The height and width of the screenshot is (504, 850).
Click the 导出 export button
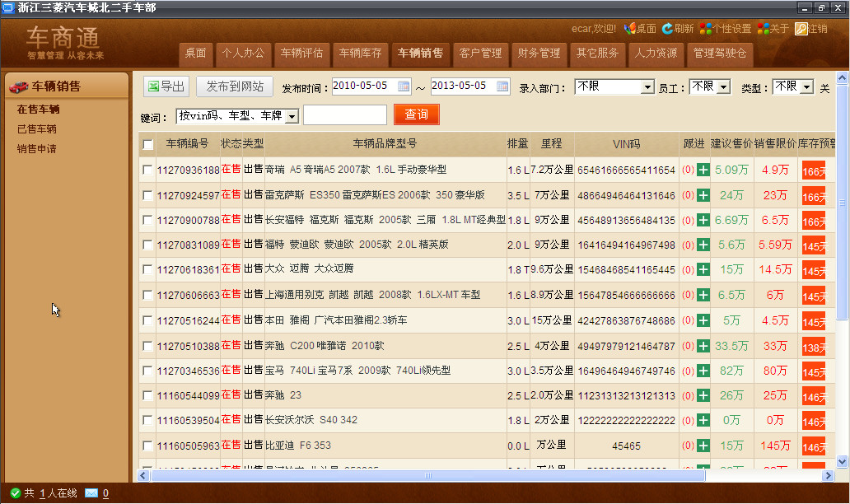167,86
